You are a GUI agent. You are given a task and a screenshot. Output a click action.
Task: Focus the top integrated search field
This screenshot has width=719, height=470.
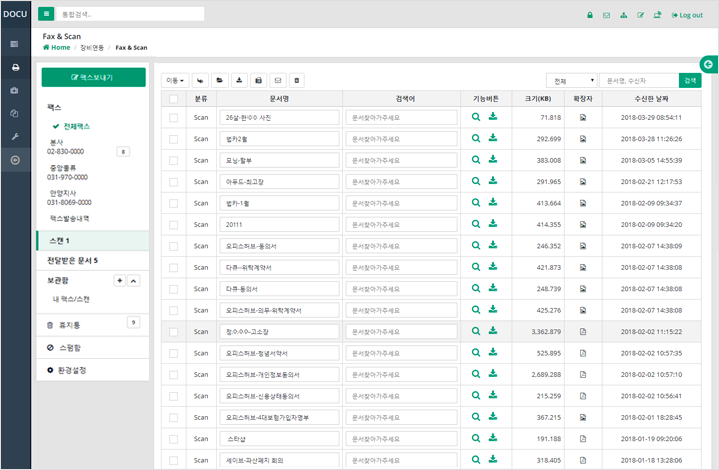(130, 14)
